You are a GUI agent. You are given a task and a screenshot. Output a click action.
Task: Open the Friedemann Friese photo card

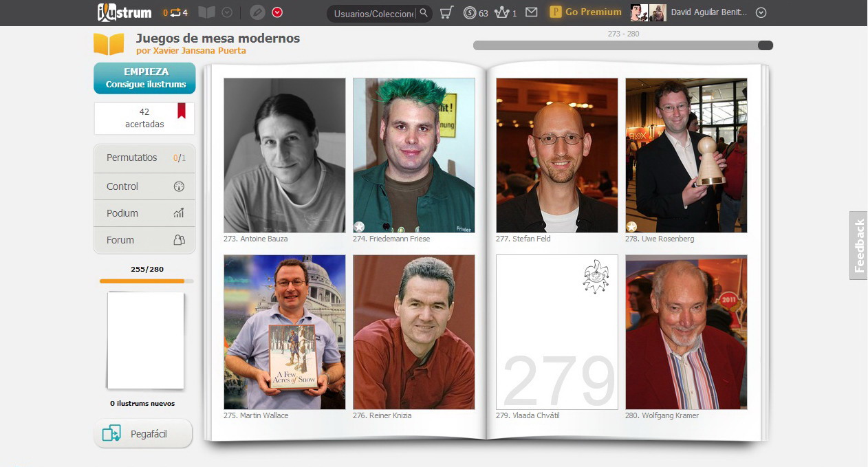tap(414, 155)
